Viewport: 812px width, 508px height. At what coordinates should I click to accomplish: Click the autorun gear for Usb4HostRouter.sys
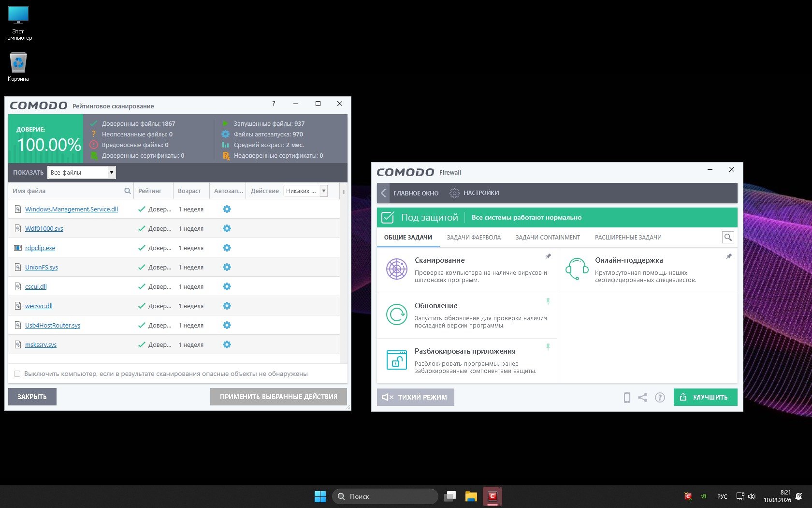tap(227, 325)
